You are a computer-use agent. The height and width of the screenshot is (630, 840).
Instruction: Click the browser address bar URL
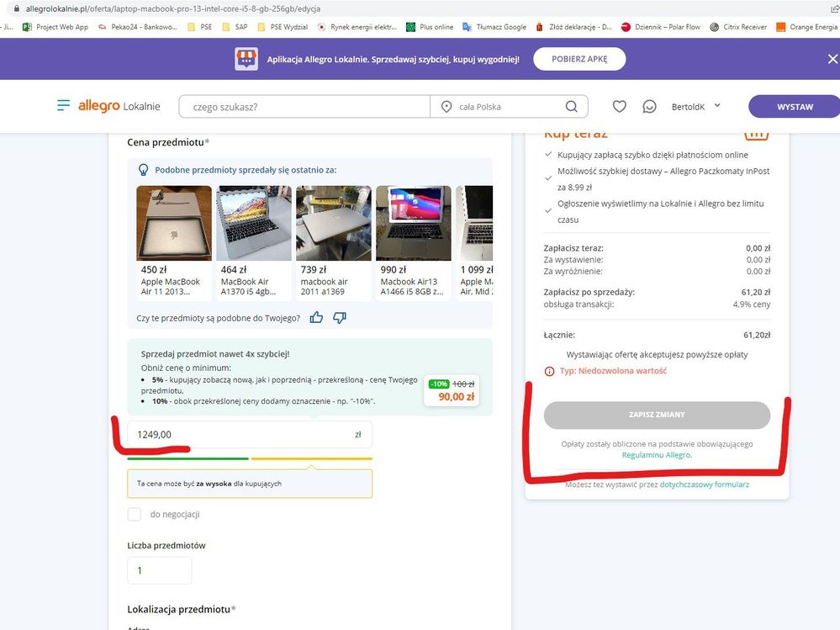pos(173,8)
